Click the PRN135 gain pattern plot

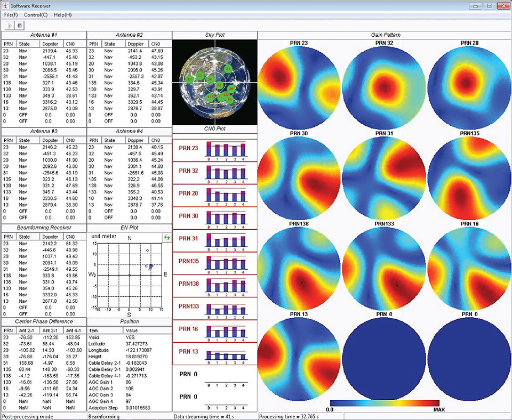click(x=469, y=176)
